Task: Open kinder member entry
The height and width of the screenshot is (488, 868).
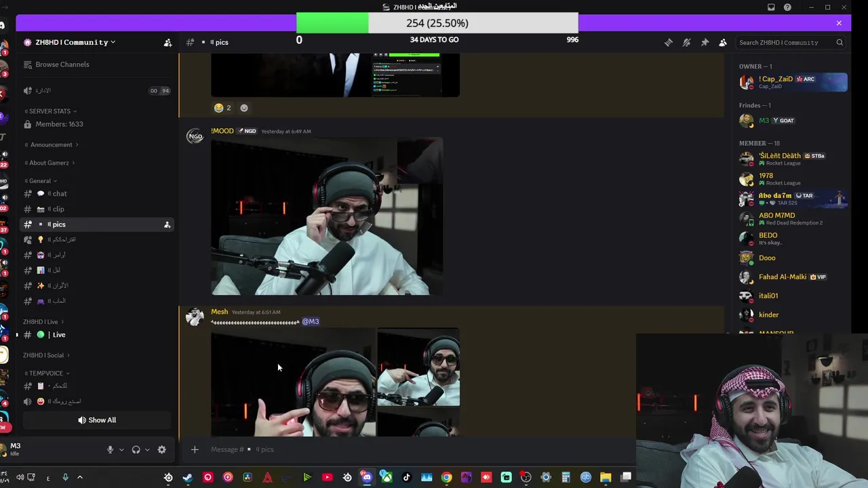Action: (x=792, y=315)
